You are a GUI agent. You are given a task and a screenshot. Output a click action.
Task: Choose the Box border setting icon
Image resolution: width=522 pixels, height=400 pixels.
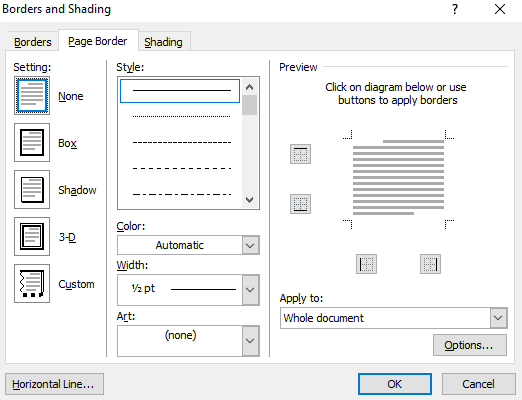click(x=32, y=143)
